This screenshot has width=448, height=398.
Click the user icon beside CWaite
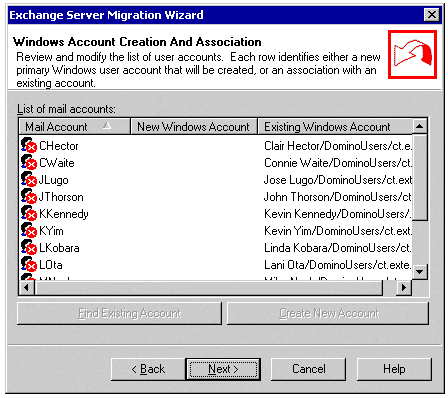point(29,162)
